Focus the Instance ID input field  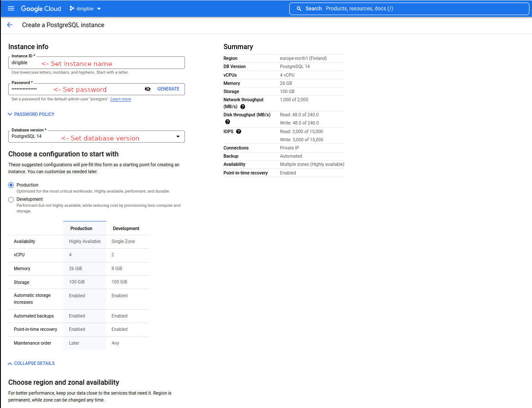[97, 62]
